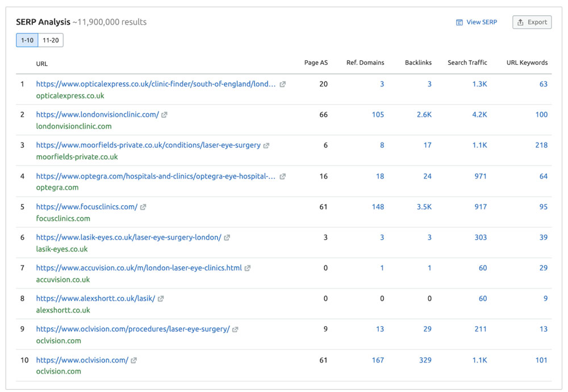Click Ref. Domains value 105 for londonvisionclinic
The width and height of the screenshot is (568, 392).
click(x=378, y=115)
